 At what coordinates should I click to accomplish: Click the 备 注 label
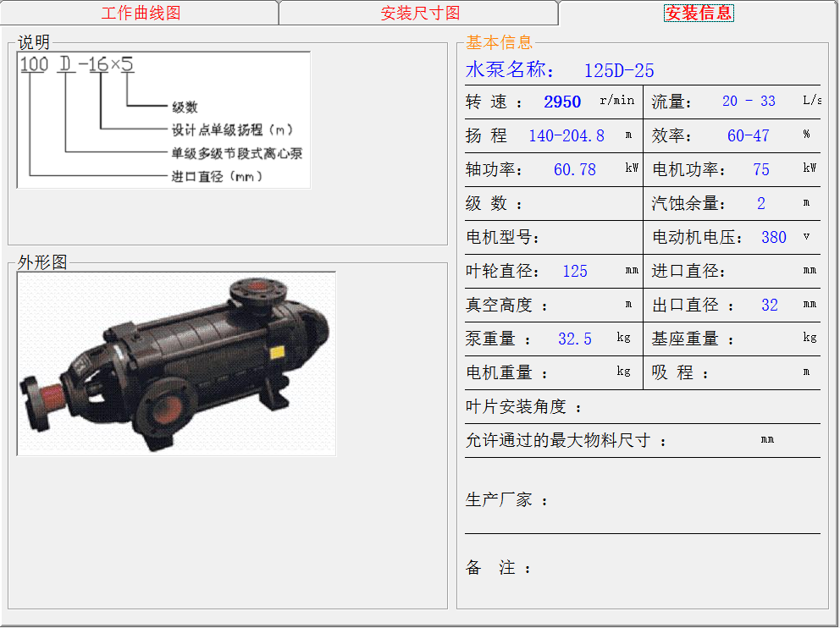pos(498,568)
